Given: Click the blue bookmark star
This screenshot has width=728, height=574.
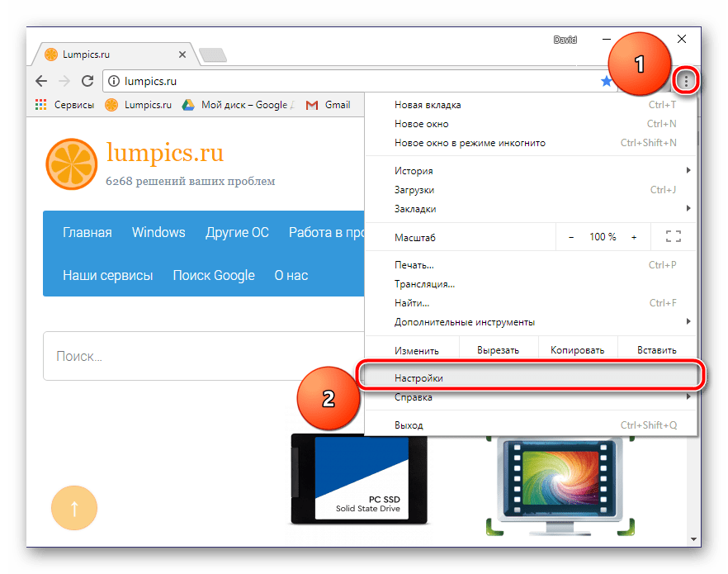Looking at the screenshot, I should [x=606, y=82].
